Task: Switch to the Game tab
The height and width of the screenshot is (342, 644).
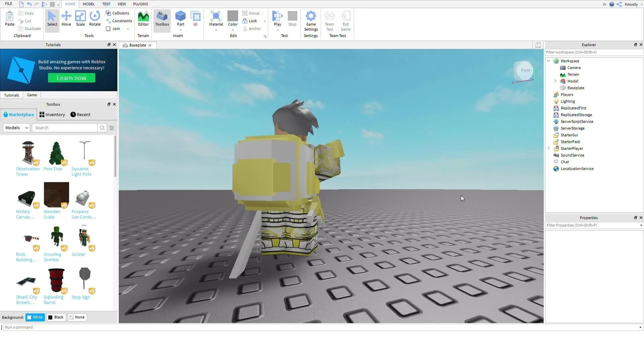Action: coord(32,95)
